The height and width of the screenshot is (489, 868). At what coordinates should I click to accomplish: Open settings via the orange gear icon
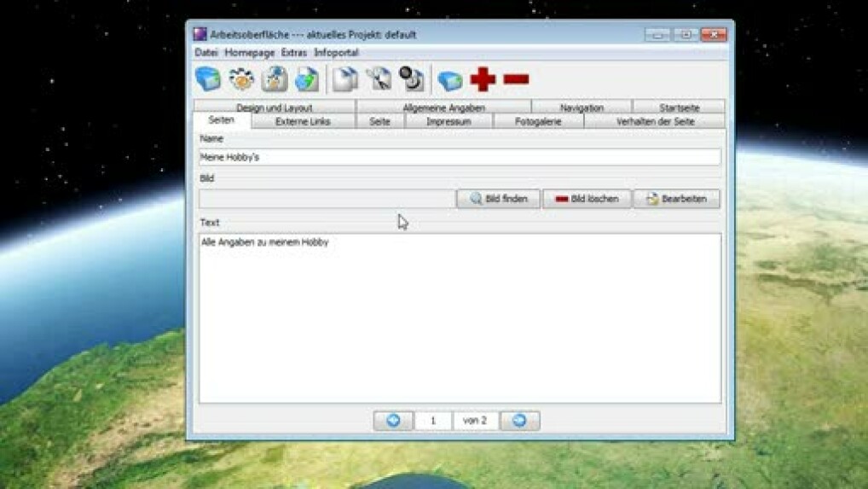click(x=241, y=79)
